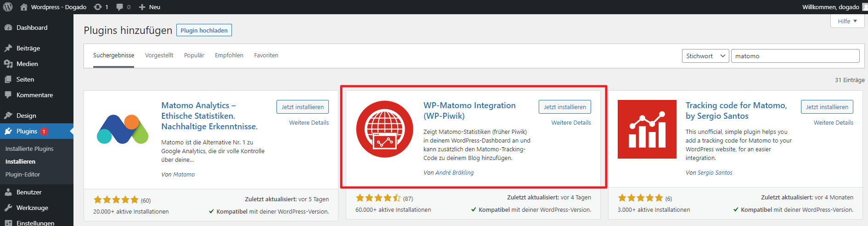This screenshot has height=226, width=868.
Task: Click the Willkommen, dogado account text
Action: pyautogui.click(x=831, y=7)
